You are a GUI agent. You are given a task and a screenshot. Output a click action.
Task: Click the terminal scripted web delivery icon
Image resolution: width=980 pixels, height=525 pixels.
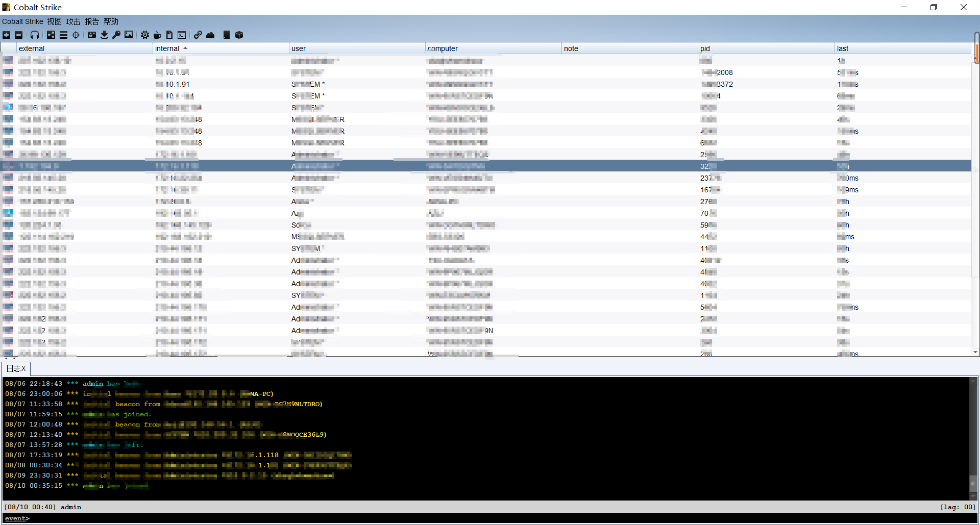tap(182, 35)
